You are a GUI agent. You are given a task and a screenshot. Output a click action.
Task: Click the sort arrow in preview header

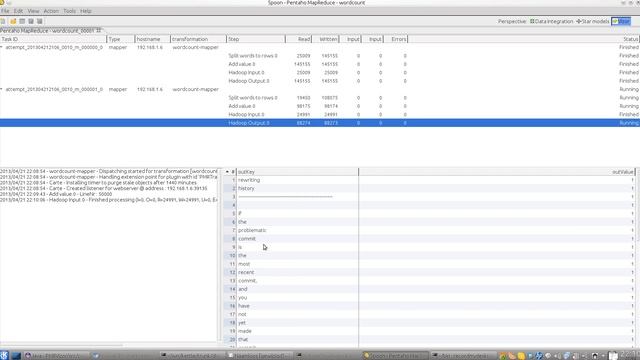[227, 172]
